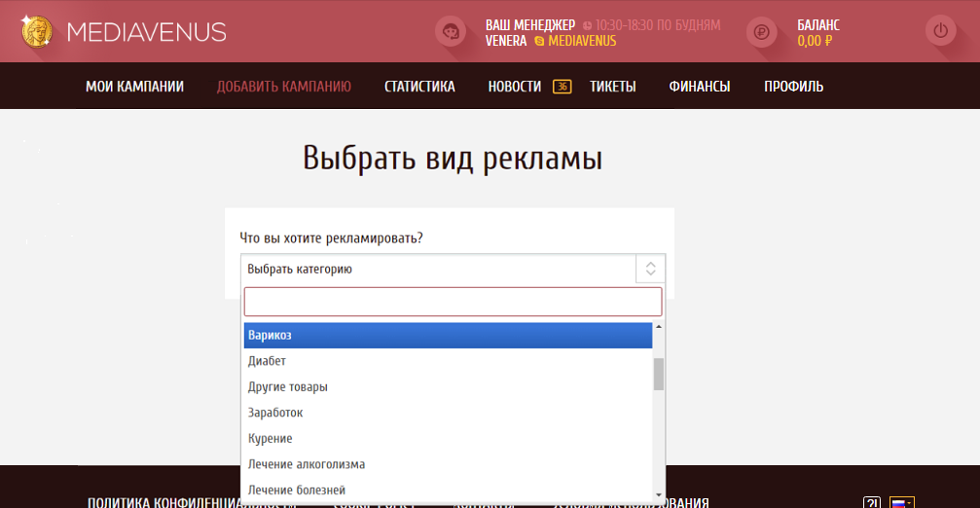980x508 pixels.
Task: Click the question mark help icon in footer
Action: (872, 502)
